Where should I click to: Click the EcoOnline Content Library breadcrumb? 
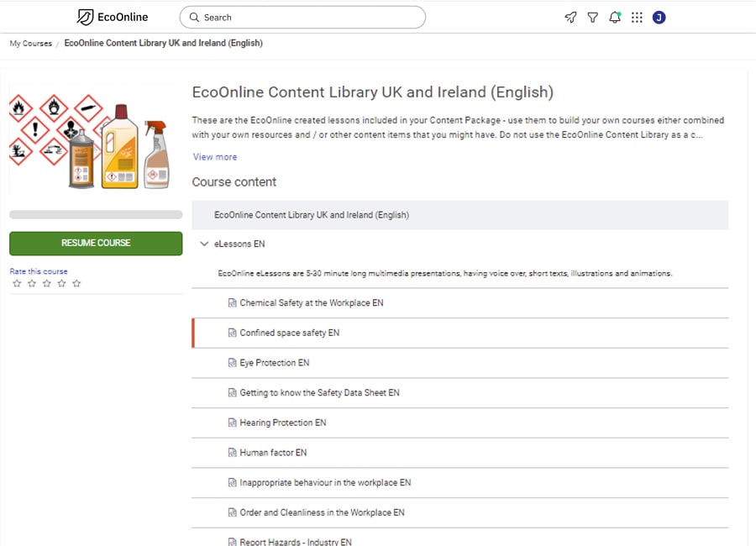[x=164, y=43]
